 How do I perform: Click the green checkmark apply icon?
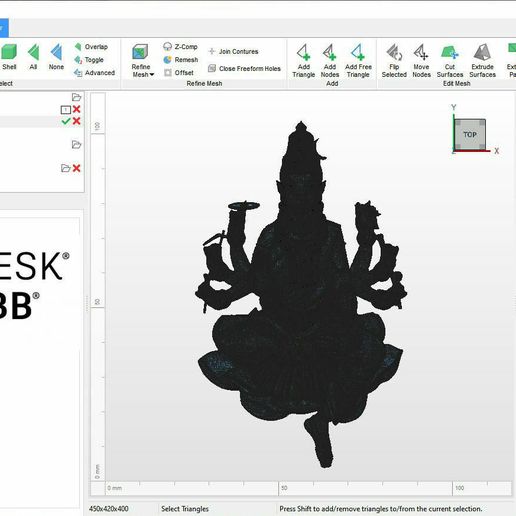click(66, 121)
